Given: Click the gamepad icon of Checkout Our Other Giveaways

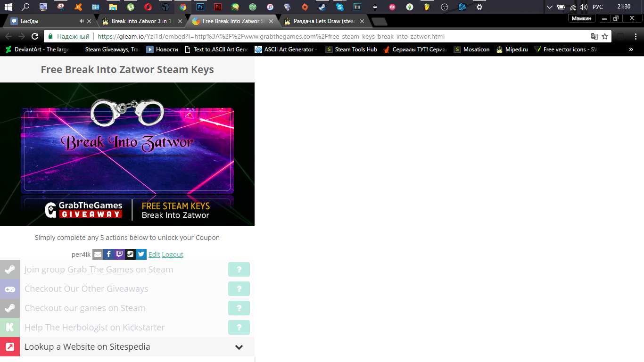Looking at the screenshot, I should (x=10, y=289).
